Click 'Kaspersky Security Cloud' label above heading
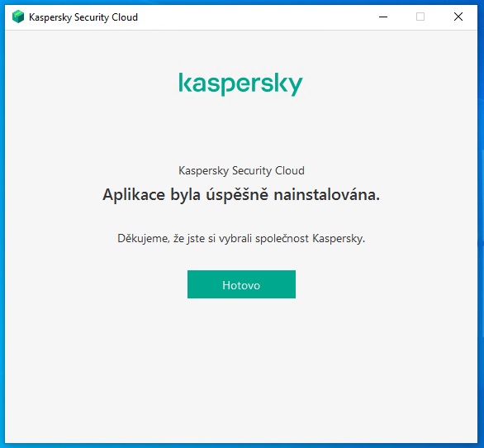The width and height of the screenshot is (484, 448). (x=241, y=170)
